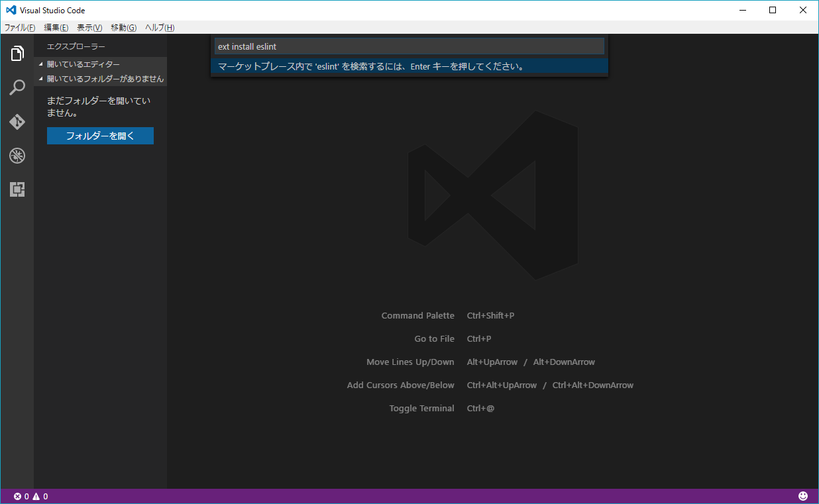
Task: Open the Source Control view
Action: (17, 122)
